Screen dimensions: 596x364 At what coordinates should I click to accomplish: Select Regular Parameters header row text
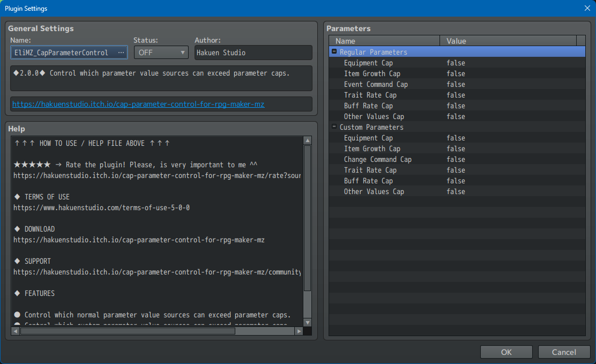(373, 51)
